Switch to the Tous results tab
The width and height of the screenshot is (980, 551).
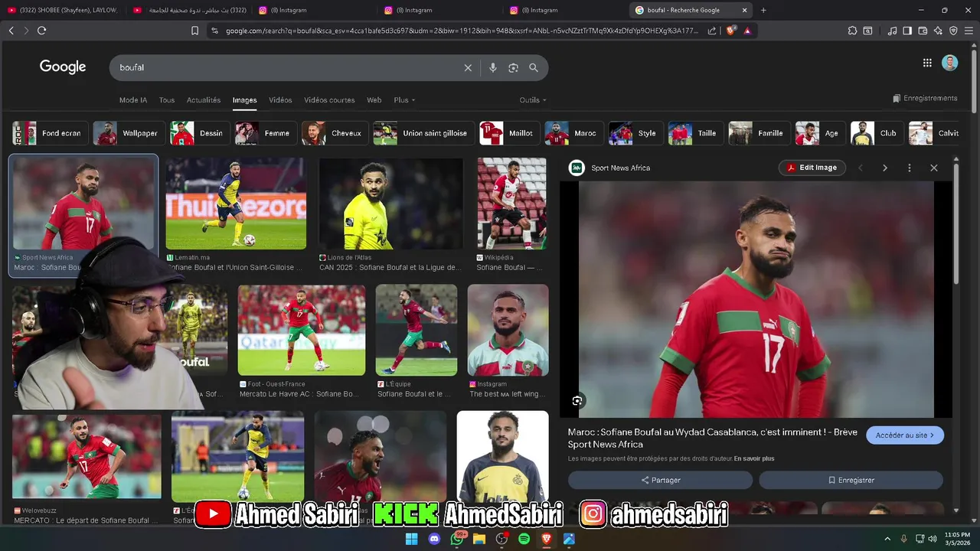pos(167,100)
